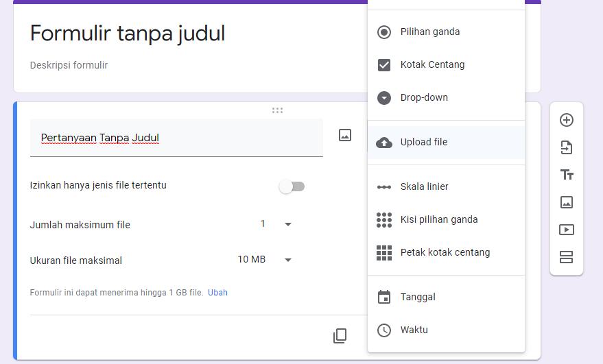Select Kotak Centang question type
Screen dimensions: 603x364
point(446,64)
